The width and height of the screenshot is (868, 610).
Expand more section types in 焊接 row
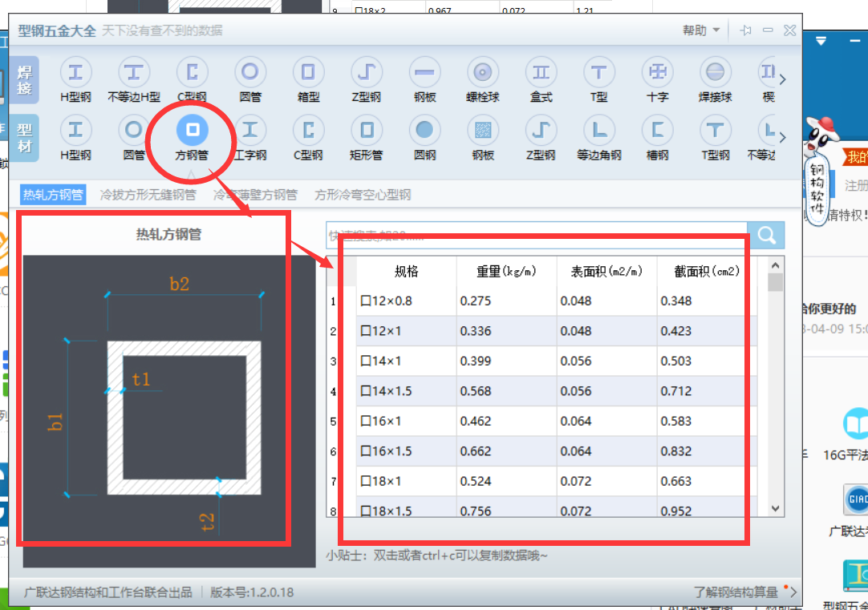click(x=782, y=79)
